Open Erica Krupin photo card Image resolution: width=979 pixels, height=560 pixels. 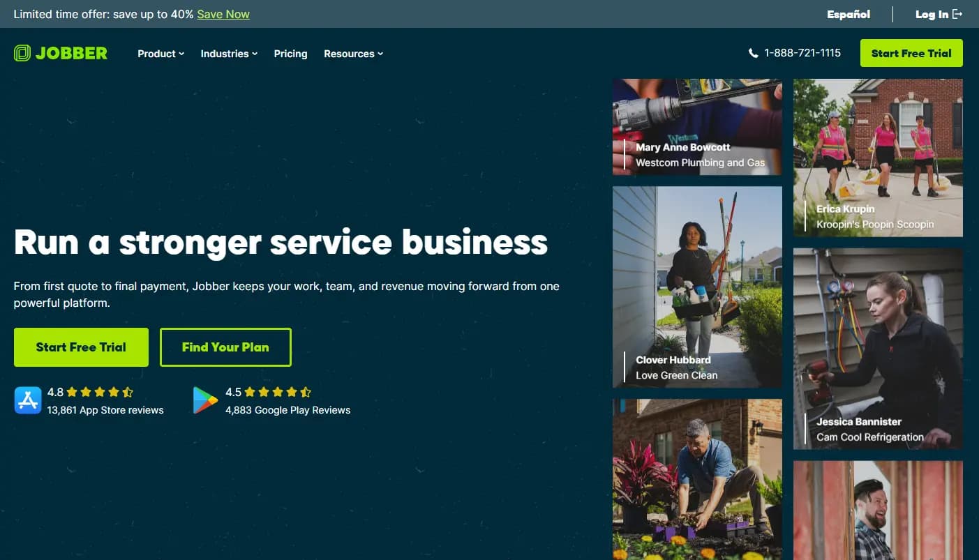878,158
